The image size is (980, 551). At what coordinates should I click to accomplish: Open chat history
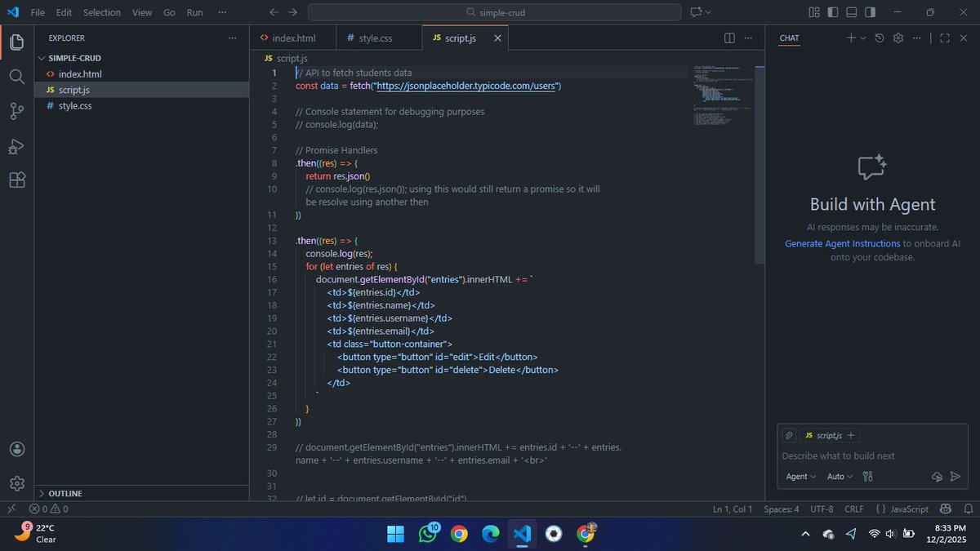coord(880,38)
